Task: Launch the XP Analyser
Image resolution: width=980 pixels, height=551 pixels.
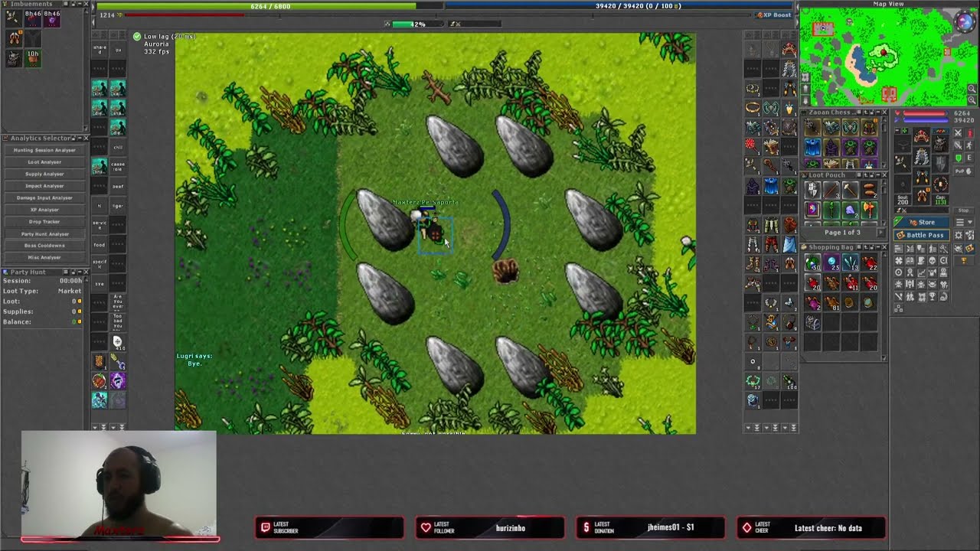Action: pos(44,210)
